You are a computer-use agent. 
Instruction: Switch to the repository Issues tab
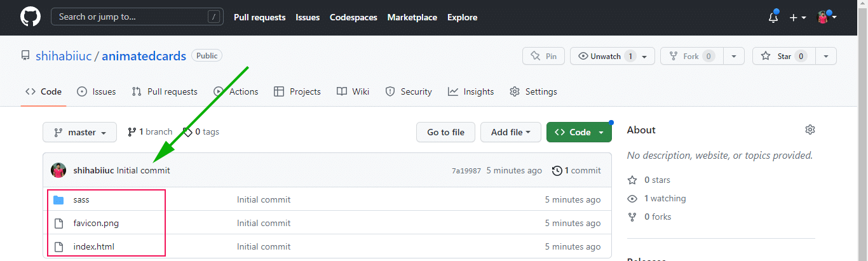tap(97, 91)
